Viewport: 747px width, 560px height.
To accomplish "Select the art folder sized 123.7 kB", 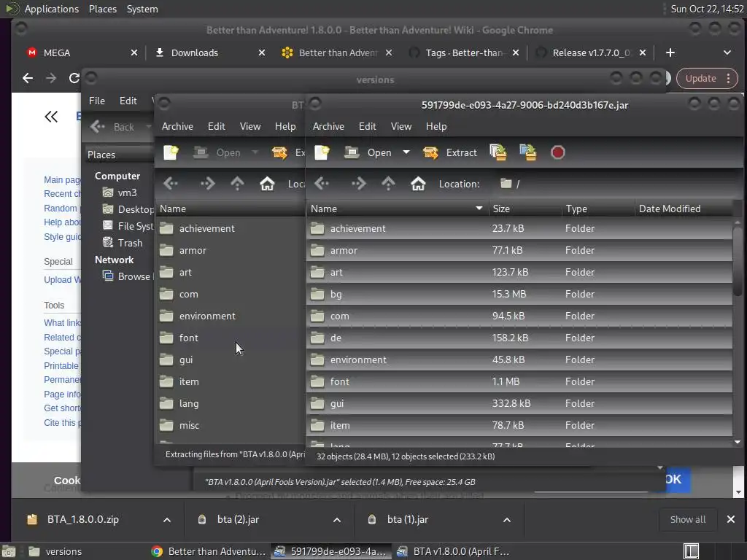I will coord(519,273).
